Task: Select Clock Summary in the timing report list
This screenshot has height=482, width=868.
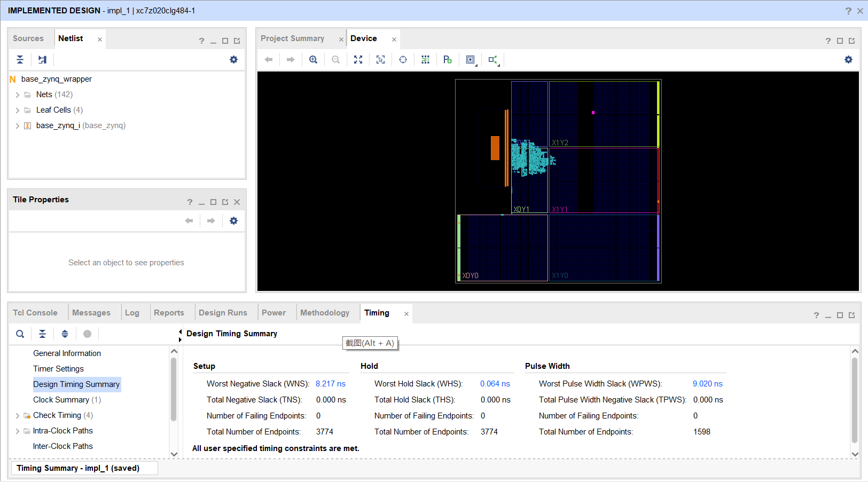Action: (x=61, y=399)
